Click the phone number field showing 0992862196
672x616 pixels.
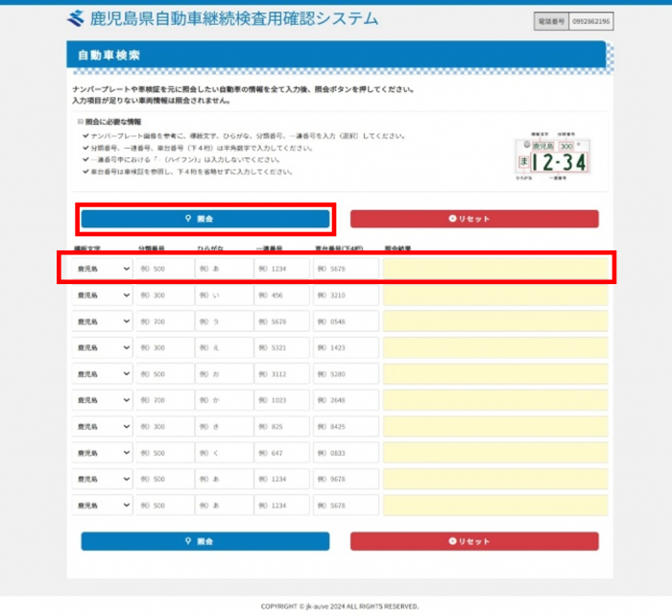pos(591,21)
